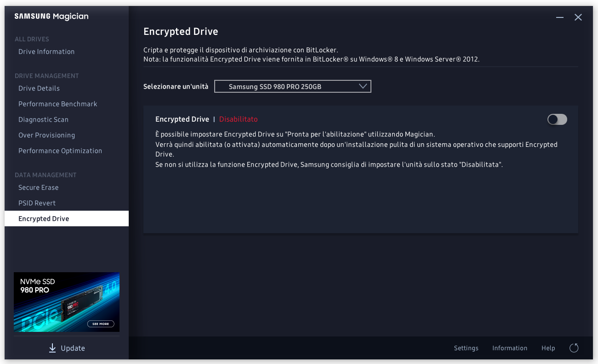Open Information from the bottom bar
The width and height of the screenshot is (598, 364).
tap(510, 348)
